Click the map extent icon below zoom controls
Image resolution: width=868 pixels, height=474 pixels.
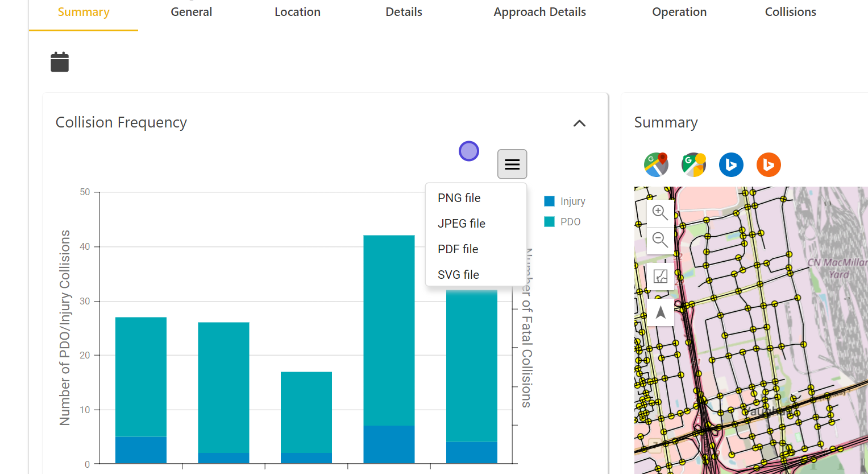(660, 277)
